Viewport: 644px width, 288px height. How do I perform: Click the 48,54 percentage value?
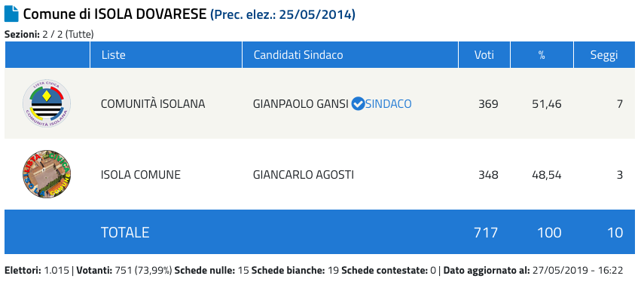click(x=547, y=175)
